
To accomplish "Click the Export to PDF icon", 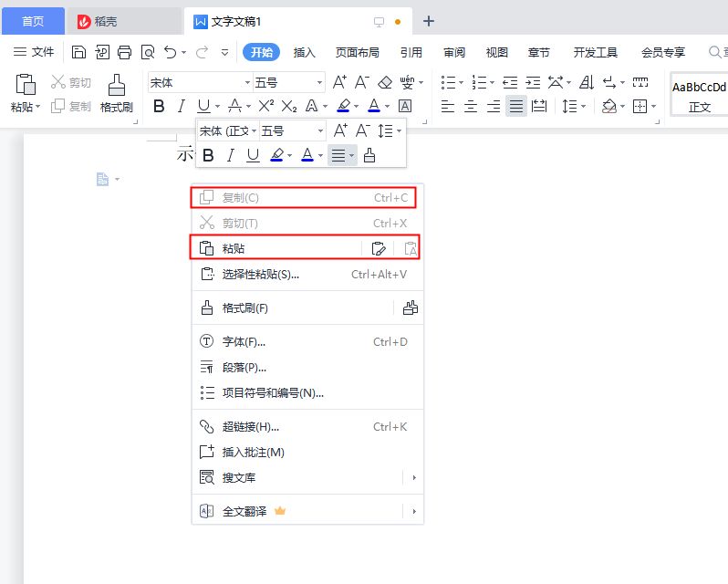I will [x=102, y=52].
